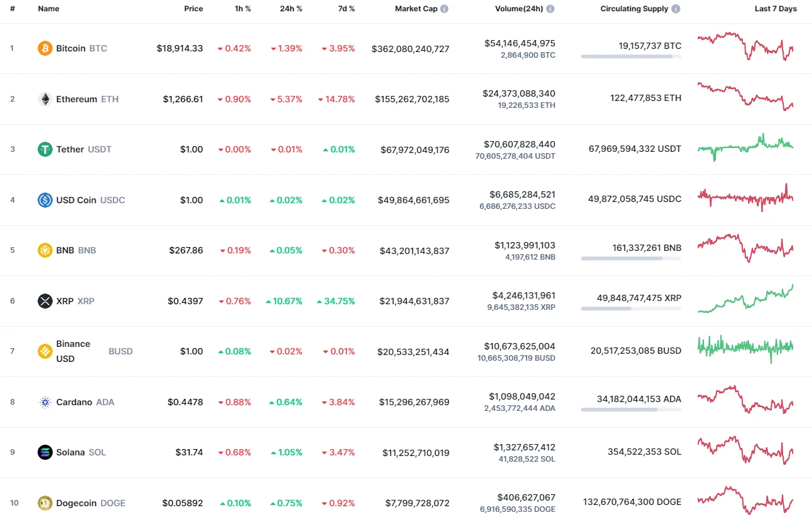Click Bitcoin's circulating supply progress bar

(x=630, y=56)
